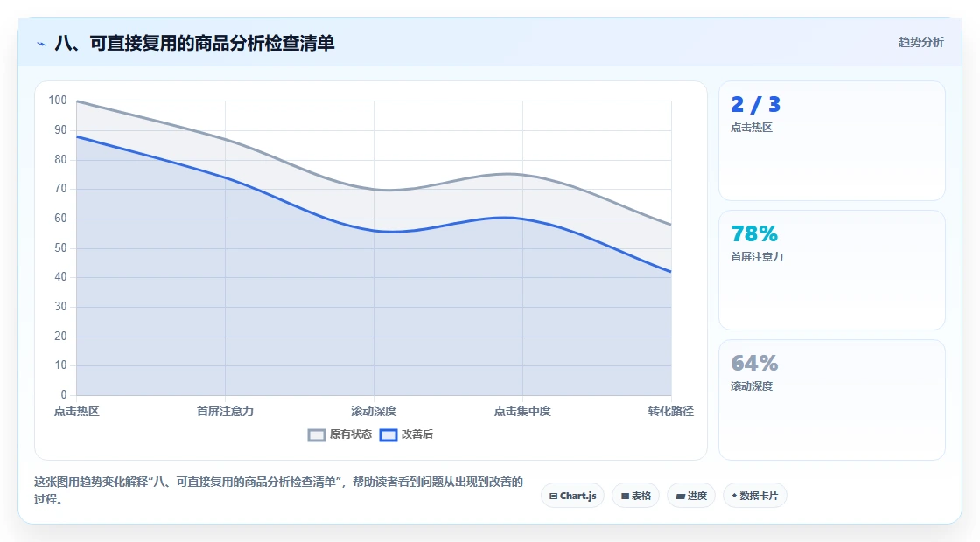The width and height of the screenshot is (980, 542).
Task: Open the 趋势分析 label in header
Action: tap(920, 43)
